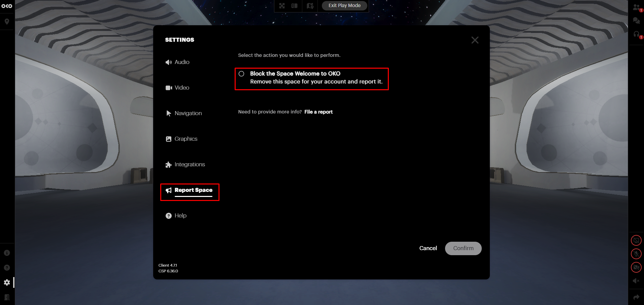The image size is (644, 305).
Task: Open the location pin in left sidebar
Action: click(x=7, y=22)
